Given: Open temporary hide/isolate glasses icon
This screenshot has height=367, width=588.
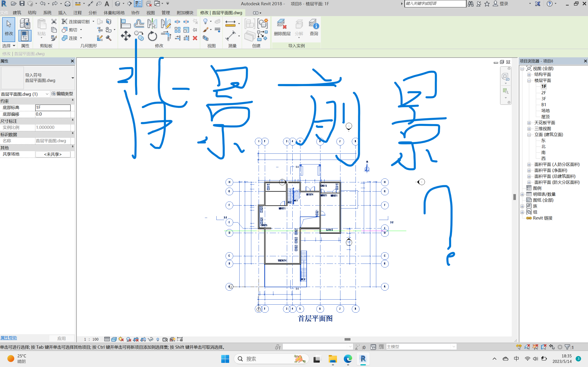Looking at the screenshot, I should click(151, 339).
